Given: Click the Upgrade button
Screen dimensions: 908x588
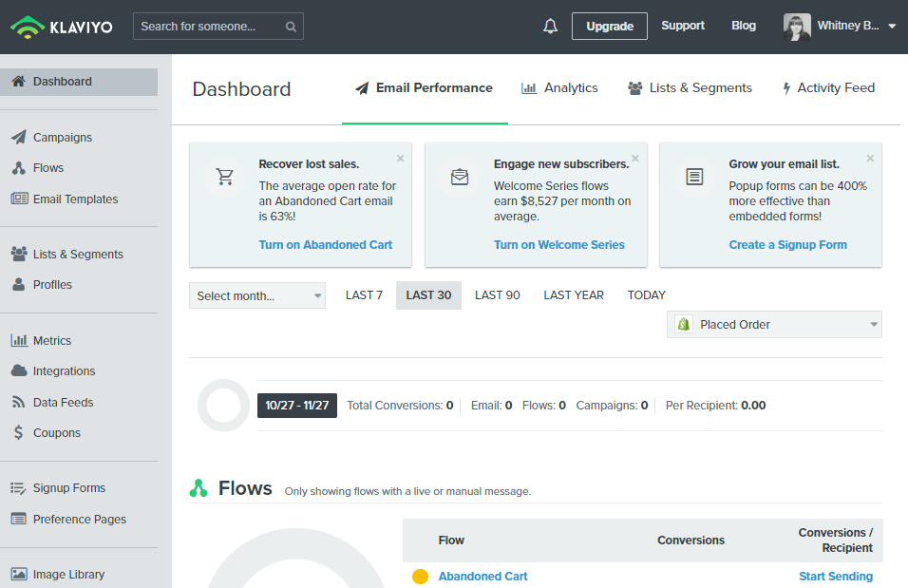Looking at the screenshot, I should 609,27.
